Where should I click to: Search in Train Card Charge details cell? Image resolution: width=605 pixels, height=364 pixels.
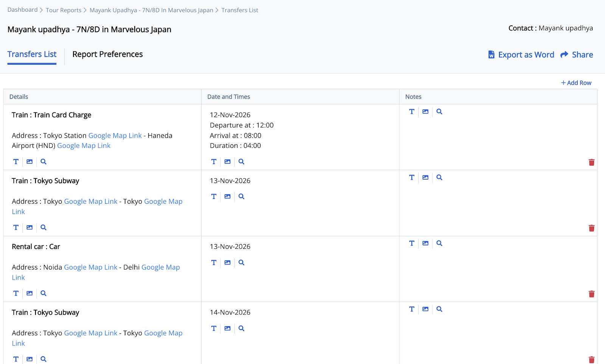pos(43,162)
